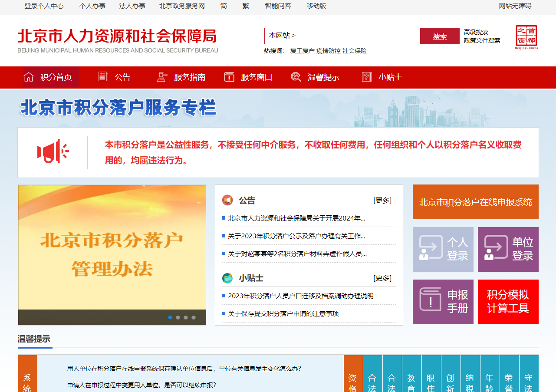This screenshot has width=556, height=392.
Task: Select the fourth carousel slide dot
Action: tap(194, 317)
